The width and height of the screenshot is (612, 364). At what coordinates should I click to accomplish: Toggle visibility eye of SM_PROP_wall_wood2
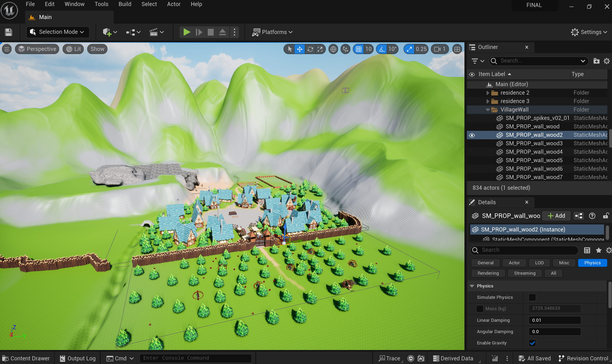pos(472,135)
